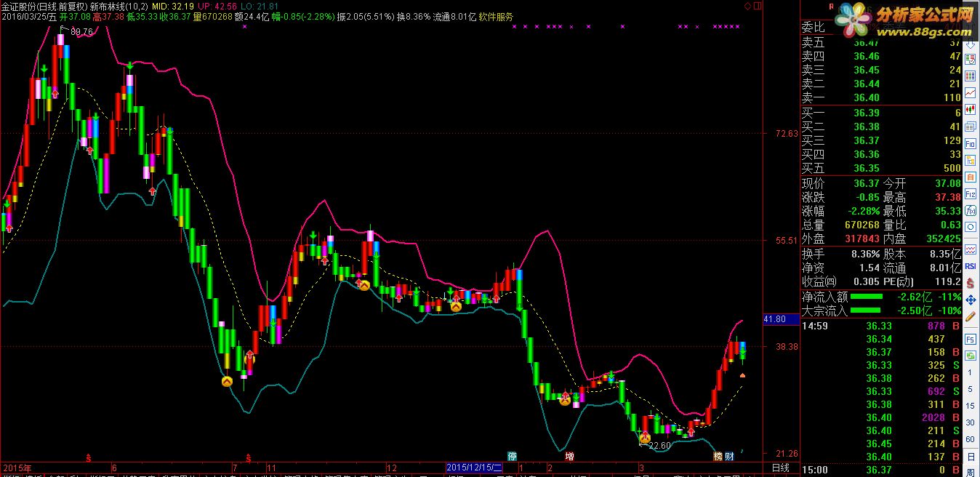Click the red dollar sign sidebar icon
The height and width of the screenshot is (477, 980).
970,283
